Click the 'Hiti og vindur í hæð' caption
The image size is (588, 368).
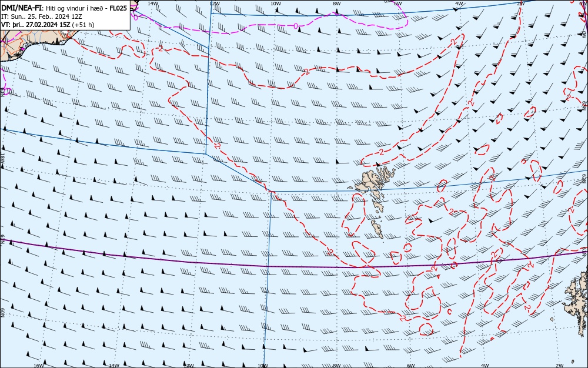pyautogui.click(x=75, y=8)
